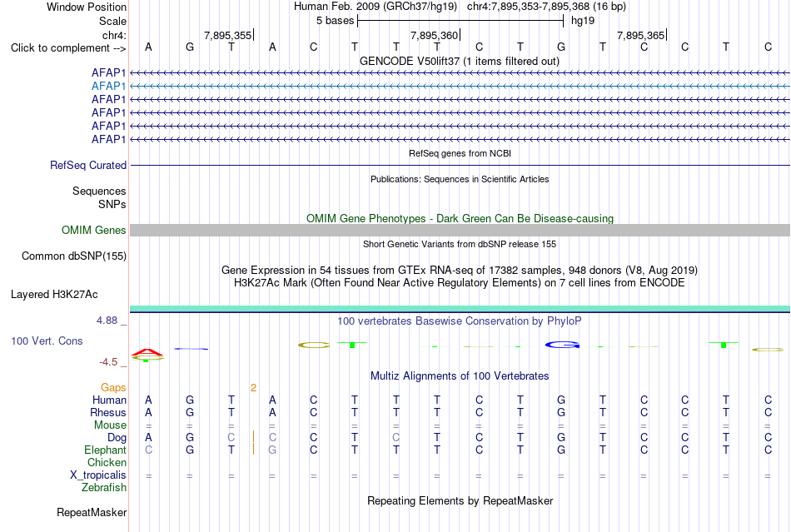Image resolution: width=791 pixels, height=532 pixels.
Task: Click the RefSeq Curated intron line
Action: (460, 166)
